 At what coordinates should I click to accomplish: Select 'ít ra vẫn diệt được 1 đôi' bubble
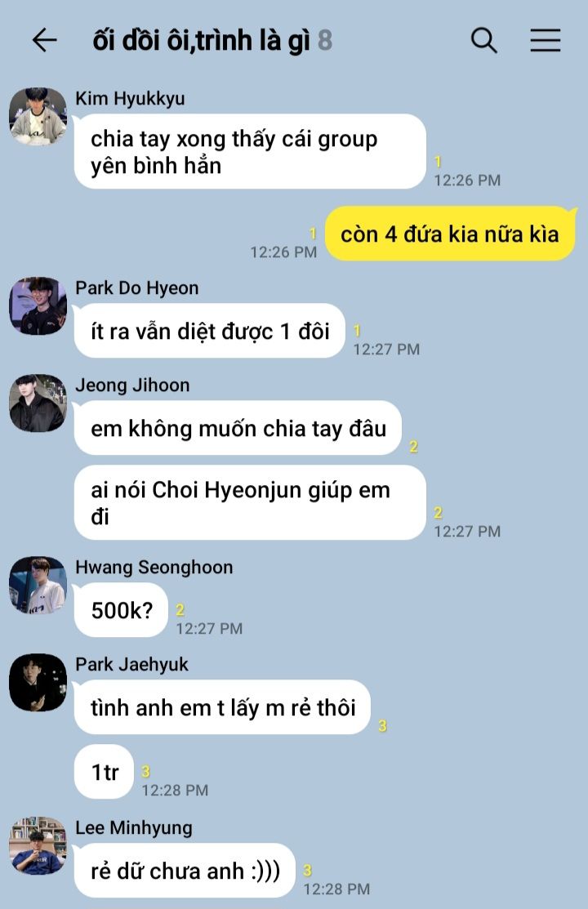[210, 331]
